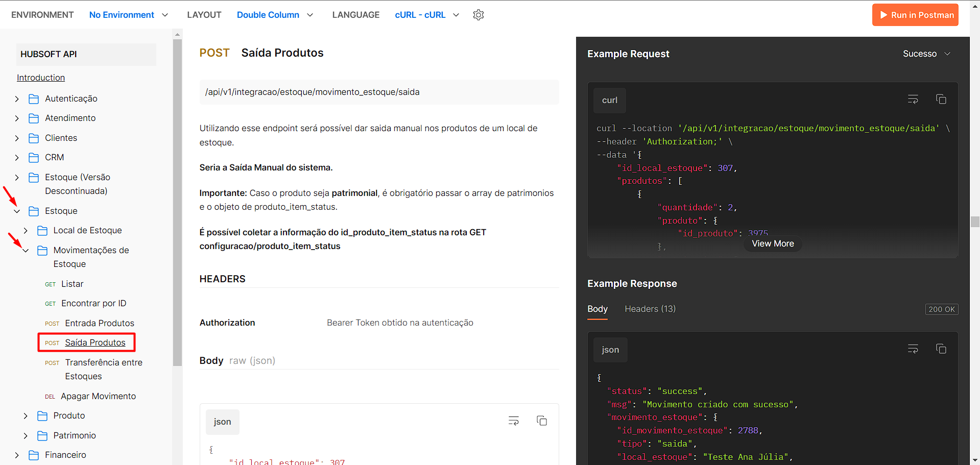The image size is (980, 465).
Task: Open the documentation settings gear icon
Action: [478, 15]
